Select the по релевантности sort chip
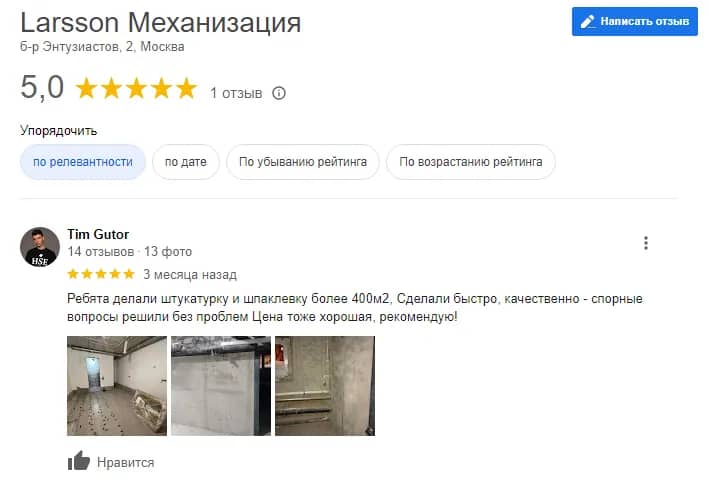The height and width of the screenshot is (485, 709). [83, 162]
